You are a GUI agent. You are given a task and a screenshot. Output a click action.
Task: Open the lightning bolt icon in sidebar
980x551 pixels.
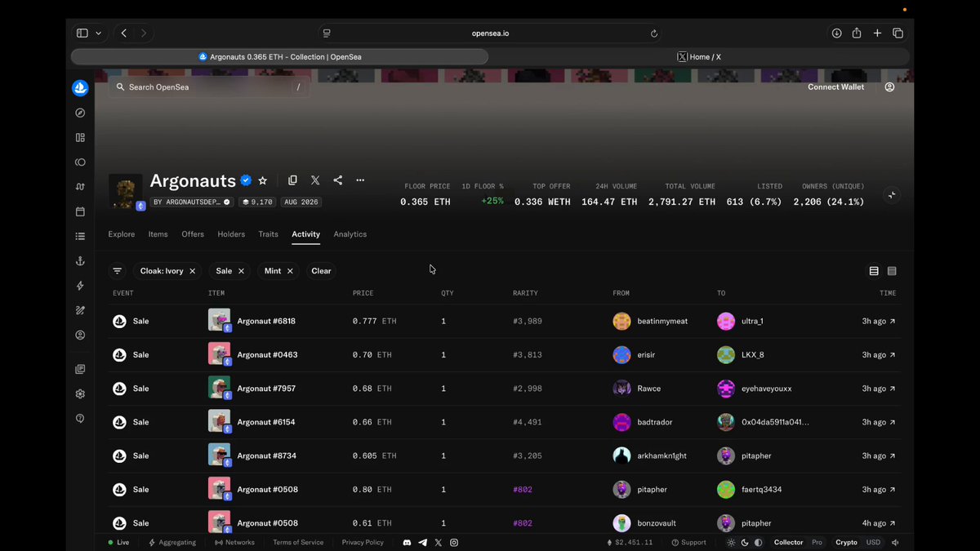(x=80, y=286)
